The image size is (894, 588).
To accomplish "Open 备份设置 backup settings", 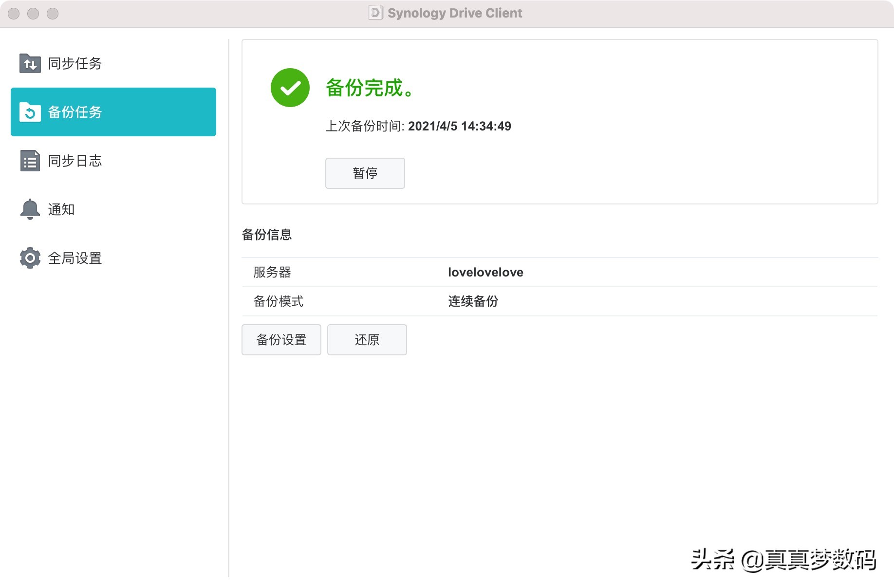I will [x=281, y=340].
